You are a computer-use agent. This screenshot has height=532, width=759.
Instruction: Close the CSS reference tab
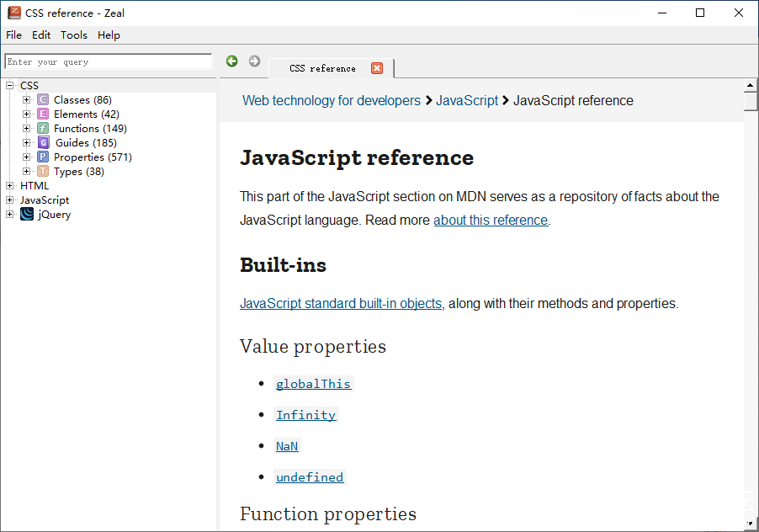(377, 68)
